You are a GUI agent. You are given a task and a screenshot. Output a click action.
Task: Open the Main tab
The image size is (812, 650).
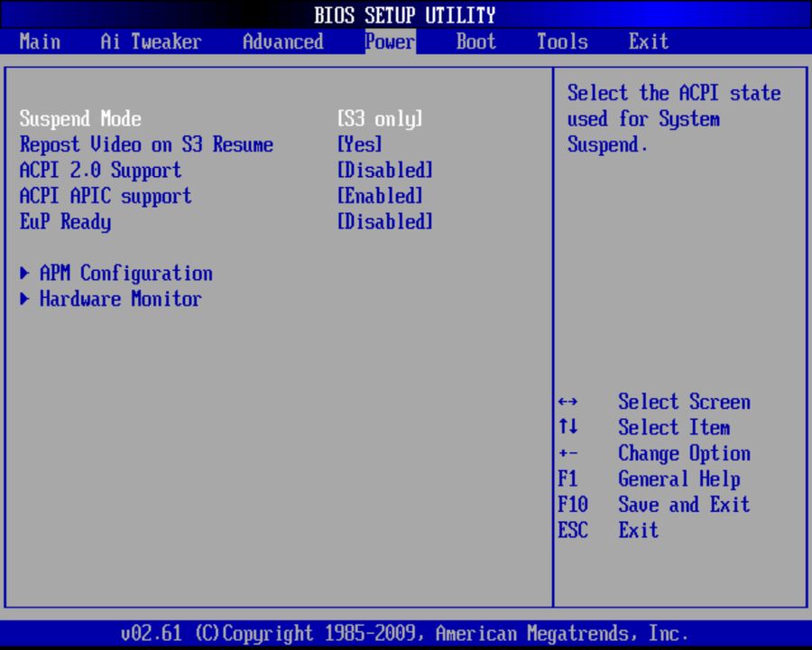[40, 42]
